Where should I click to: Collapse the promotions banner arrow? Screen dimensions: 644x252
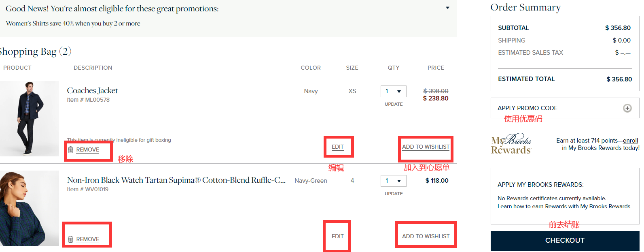click(447, 8)
